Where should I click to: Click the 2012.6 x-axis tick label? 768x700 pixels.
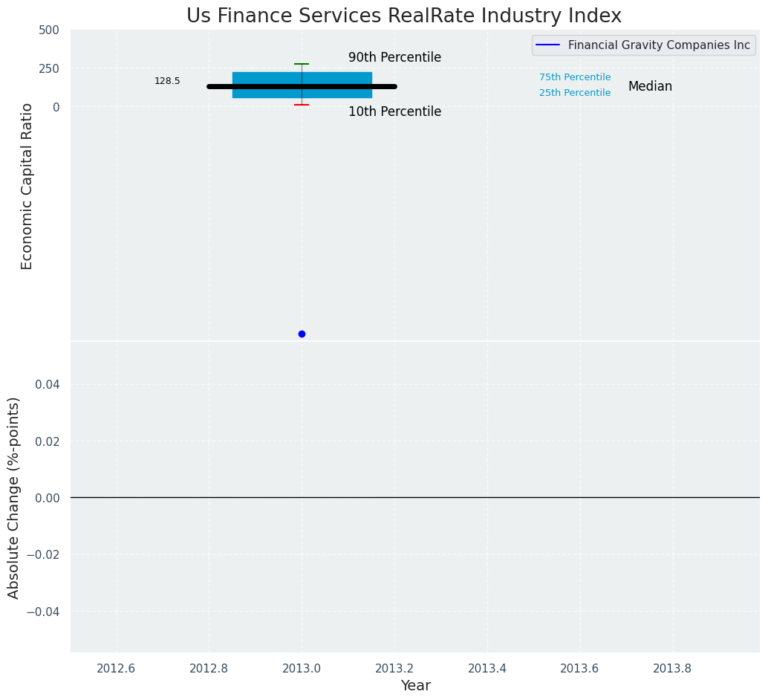pyautogui.click(x=116, y=668)
